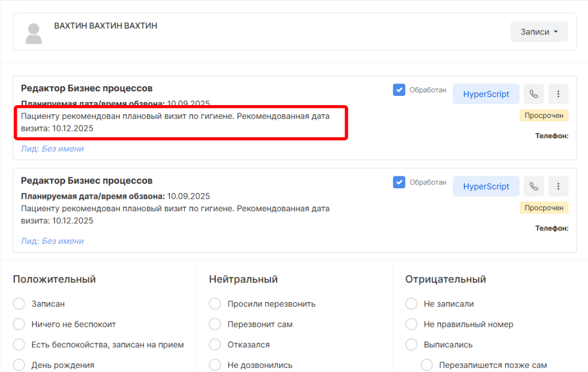Screen dimensions: 588x372
Task: Select Перезапишется позже сам option
Action: click(x=427, y=365)
